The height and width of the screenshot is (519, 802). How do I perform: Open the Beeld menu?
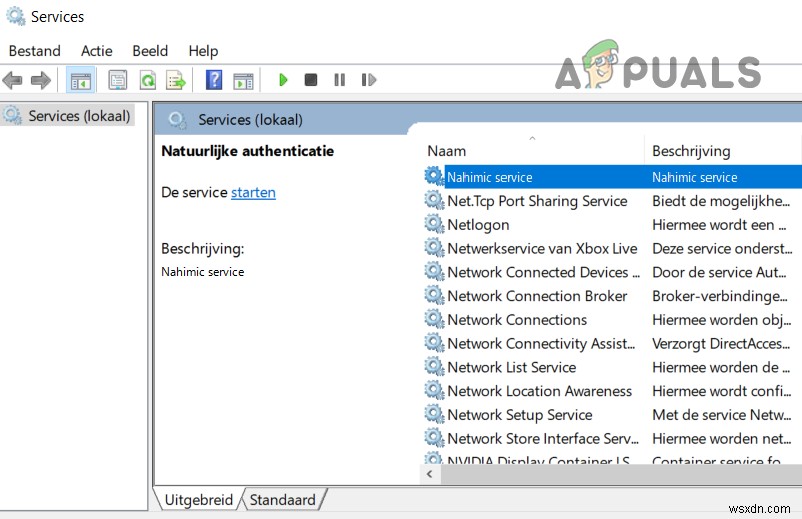click(150, 51)
